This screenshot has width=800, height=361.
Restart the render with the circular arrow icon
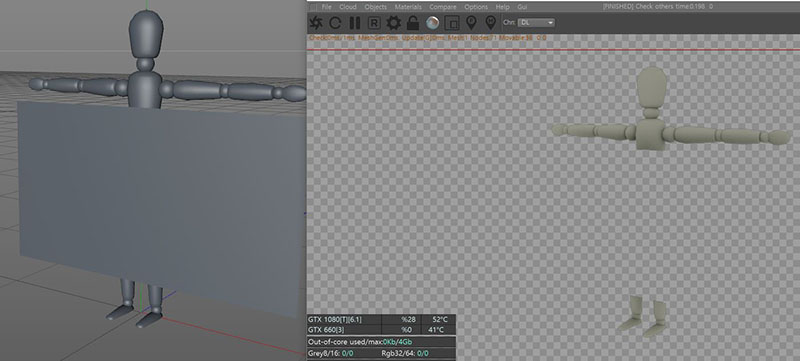[335, 23]
